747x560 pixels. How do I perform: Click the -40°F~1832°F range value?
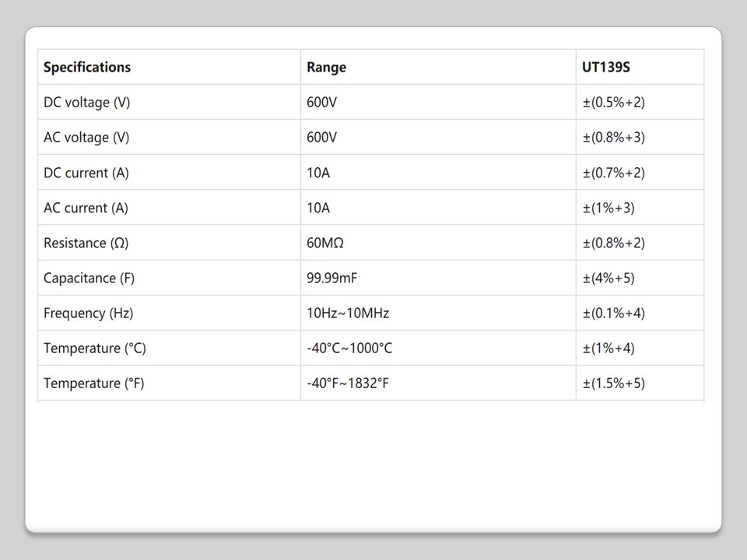tap(347, 383)
